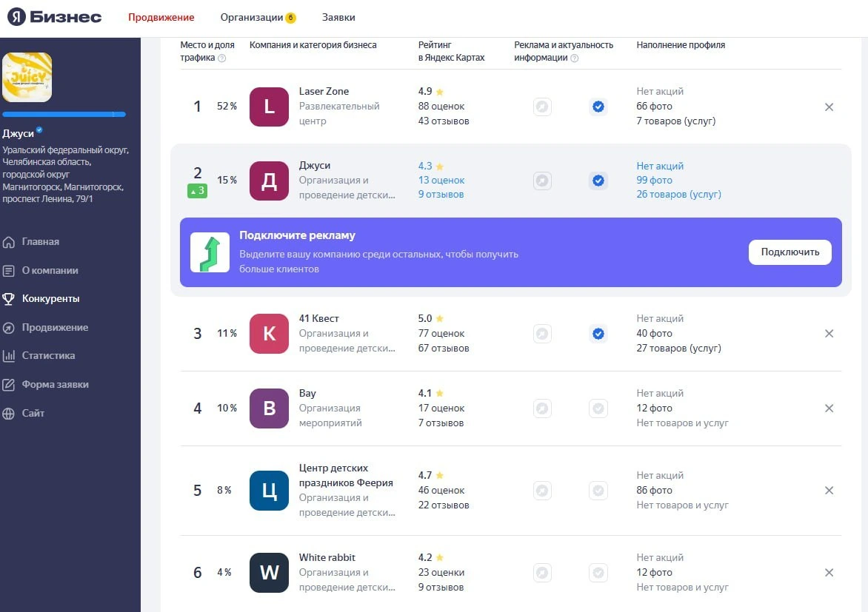The height and width of the screenshot is (612, 868).
Task: Click the grey checkmark indicator in the Bay row
Action: point(598,408)
